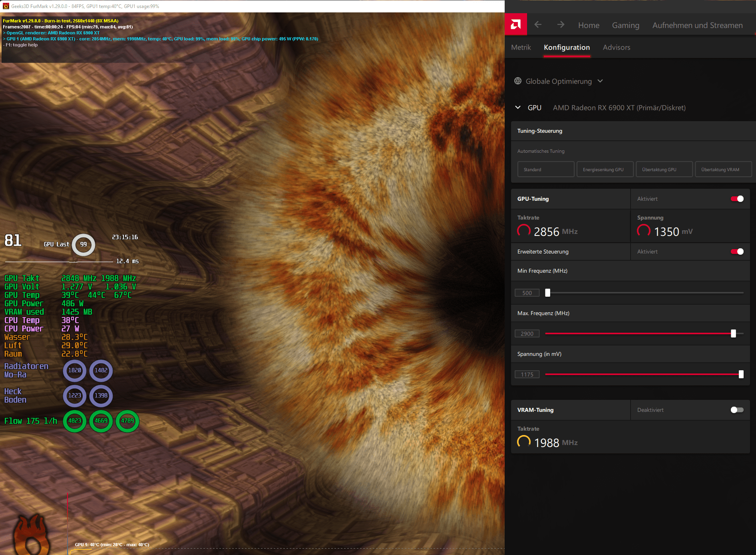Click the FurMark 'F1: toggle help' text
756x555 pixels.
pos(20,45)
